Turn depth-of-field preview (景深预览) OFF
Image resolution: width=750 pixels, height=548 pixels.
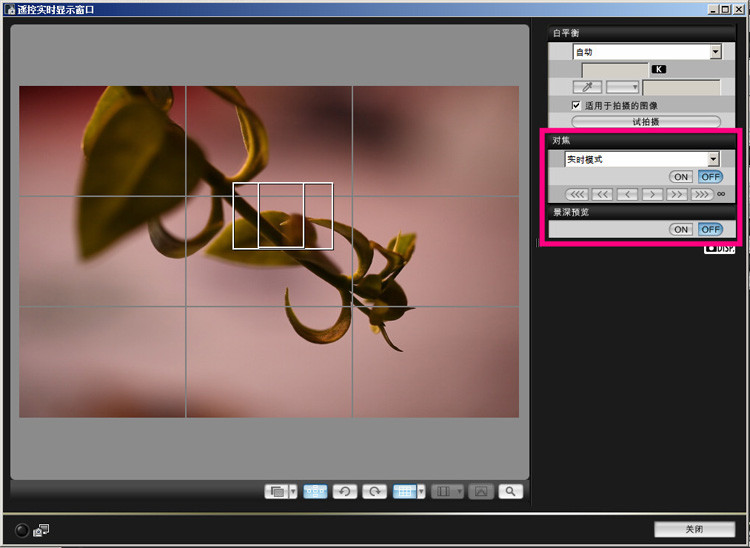[x=710, y=229]
